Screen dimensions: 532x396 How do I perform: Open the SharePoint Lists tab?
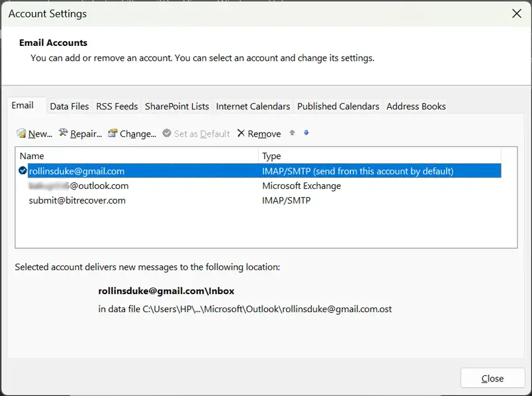click(x=177, y=106)
